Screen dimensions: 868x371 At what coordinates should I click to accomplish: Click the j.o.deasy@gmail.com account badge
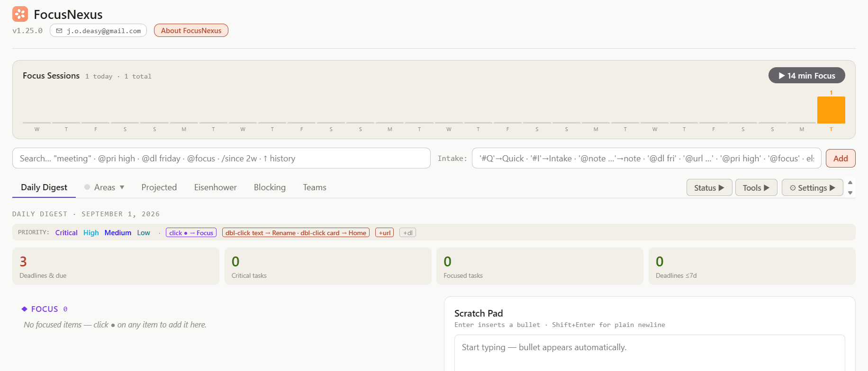[x=98, y=30]
